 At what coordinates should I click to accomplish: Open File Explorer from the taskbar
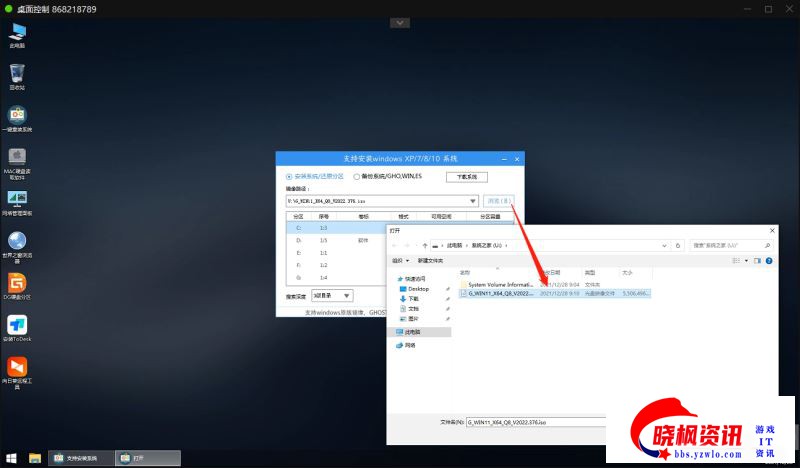[35, 458]
